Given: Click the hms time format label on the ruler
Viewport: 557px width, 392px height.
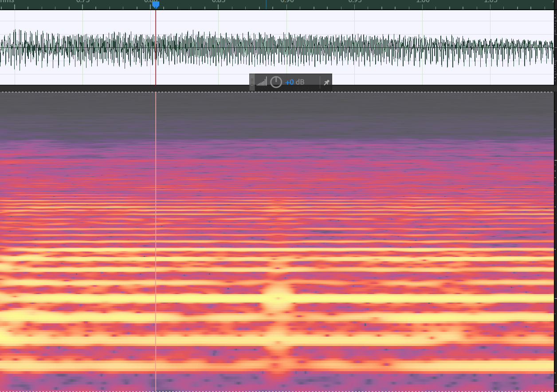Looking at the screenshot, I should click(7, 2).
